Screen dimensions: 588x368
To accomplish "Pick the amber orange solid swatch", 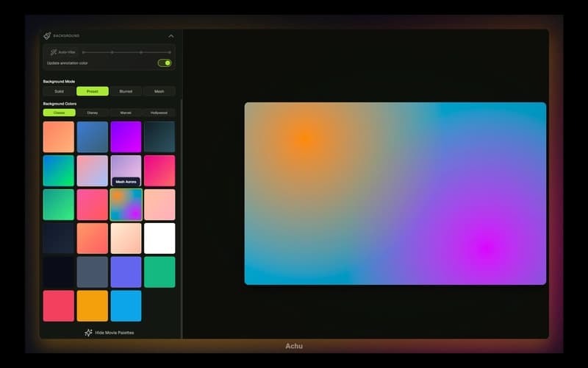I will 93,306.
